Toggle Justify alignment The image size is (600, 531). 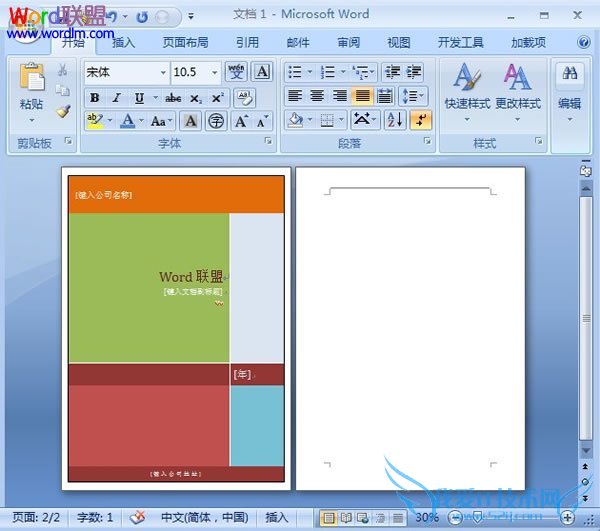click(x=362, y=96)
